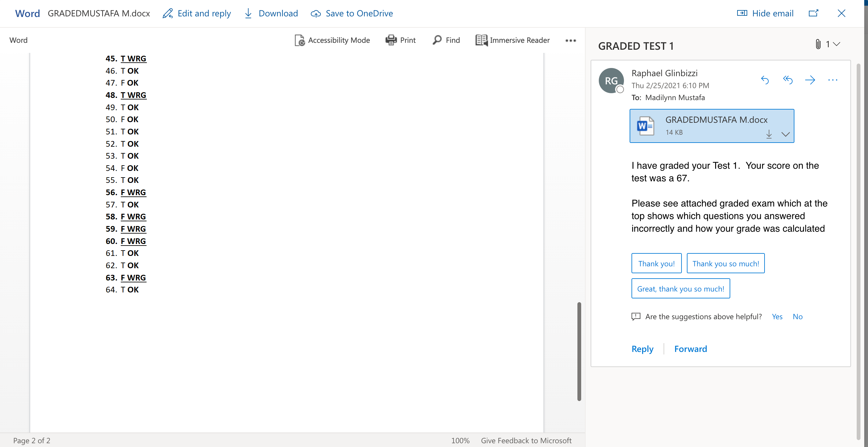The width and height of the screenshot is (868, 447).
Task: Click the Reply arrow icon
Action: point(765,80)
